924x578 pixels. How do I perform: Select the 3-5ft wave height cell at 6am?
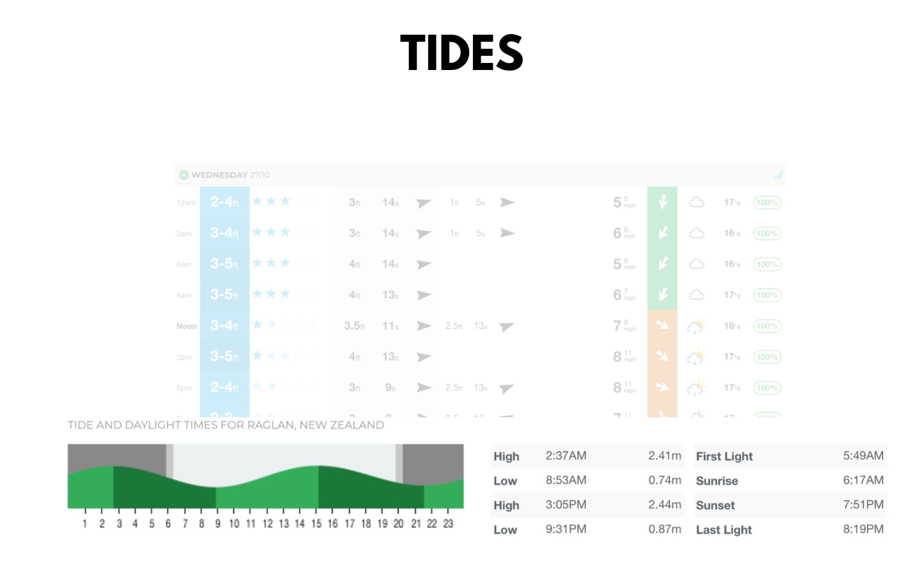click(x=225, y=264)
